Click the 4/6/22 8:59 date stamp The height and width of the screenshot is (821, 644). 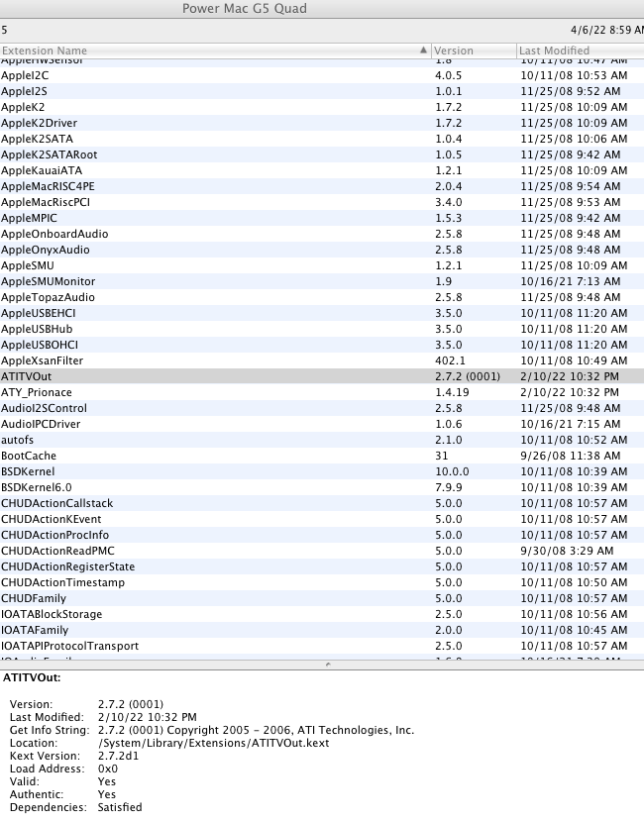tap(606, 30)
